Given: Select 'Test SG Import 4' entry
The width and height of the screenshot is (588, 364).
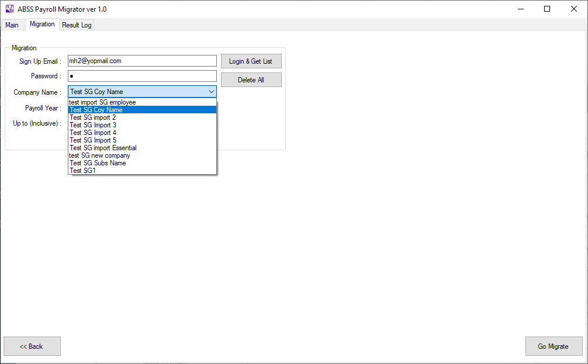Looking at the screenshot, I should tap(142, 133).
